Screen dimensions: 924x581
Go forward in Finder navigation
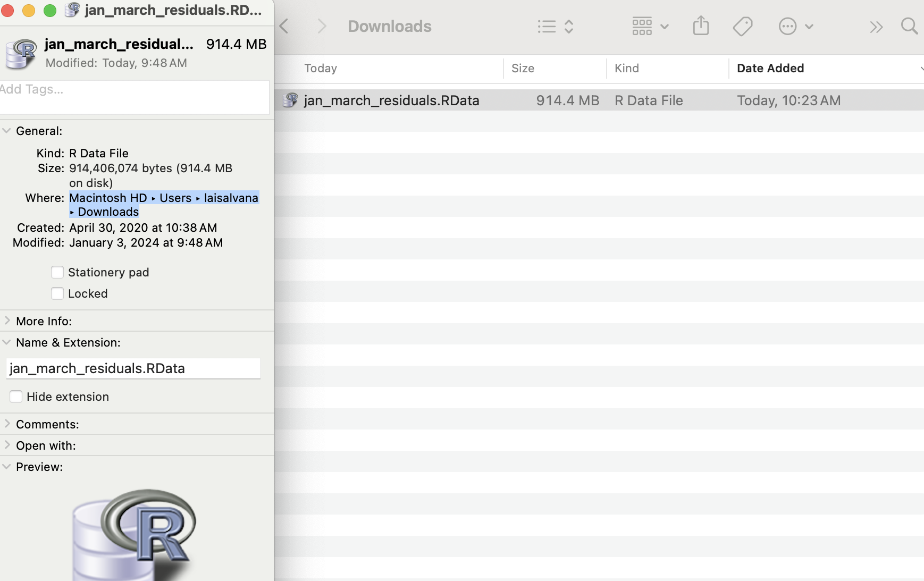322,26
